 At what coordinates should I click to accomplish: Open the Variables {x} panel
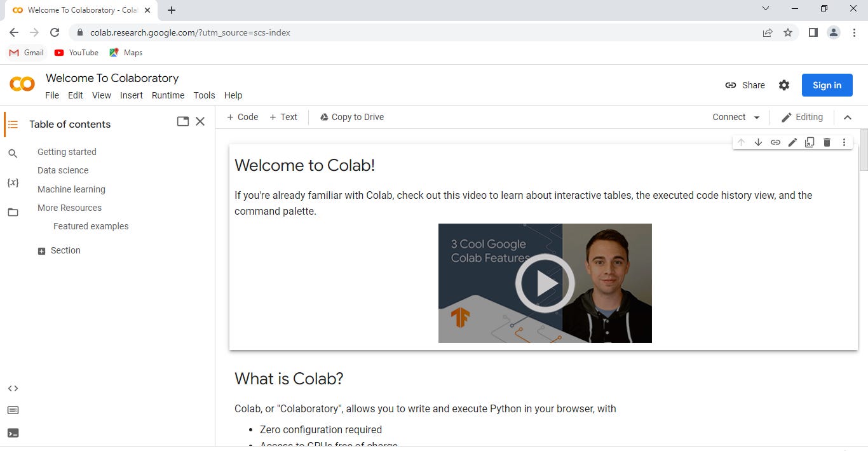13,183
